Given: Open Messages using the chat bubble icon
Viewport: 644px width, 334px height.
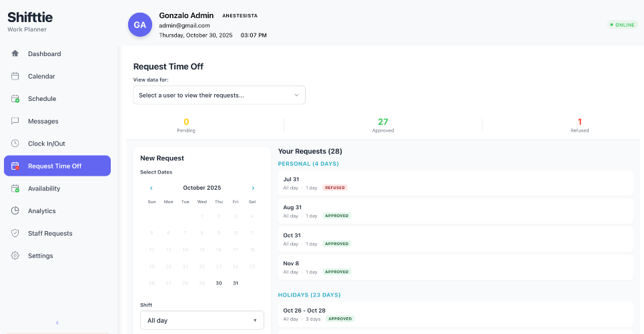Looking at the screenshot, I should tap(15, 121).
